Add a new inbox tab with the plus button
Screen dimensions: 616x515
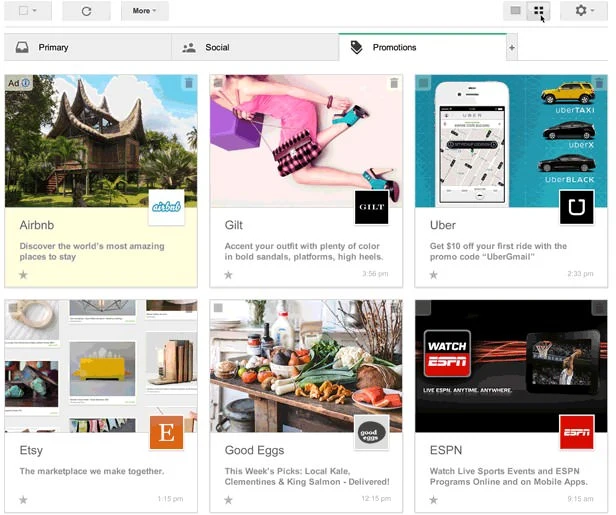pos(512,47)
